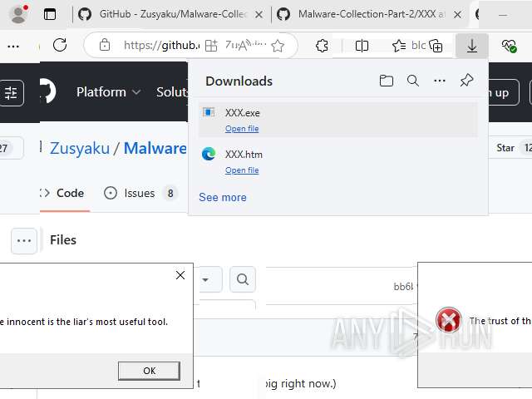This screenshot has width=532, height=399.
Task: Toggle split screen view
Action: tap(362, 46)
